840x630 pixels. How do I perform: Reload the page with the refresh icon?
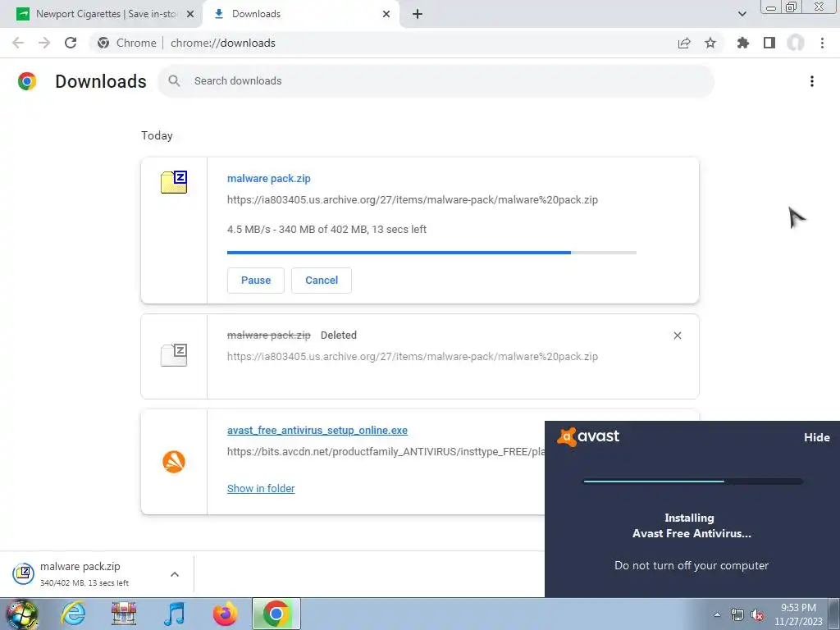tap(71, 43)
